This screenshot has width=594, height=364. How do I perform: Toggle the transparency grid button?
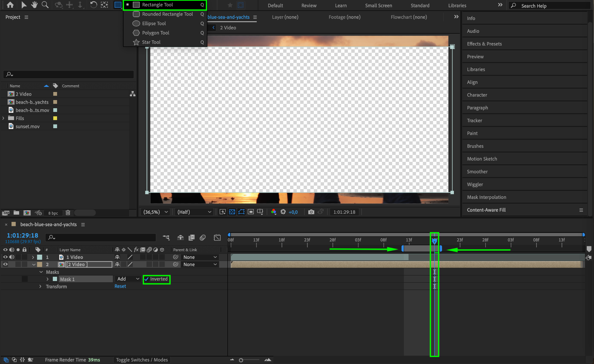coord(232,212)
